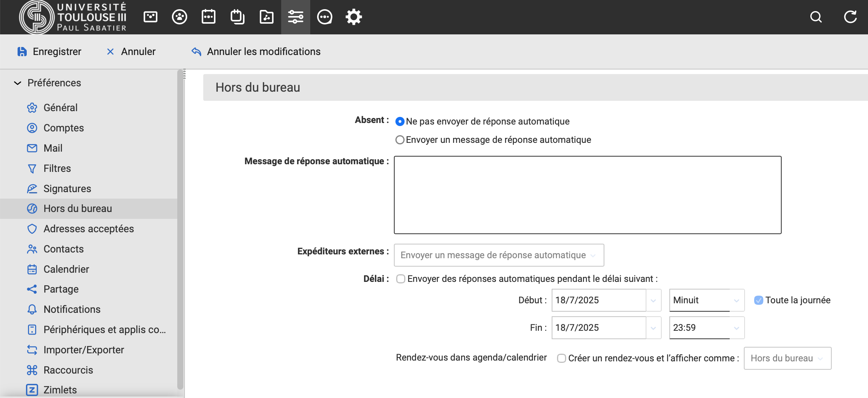868x398 pixels.
Task: Open the 23:59 end time dropdown
Action: pos(707,328)
